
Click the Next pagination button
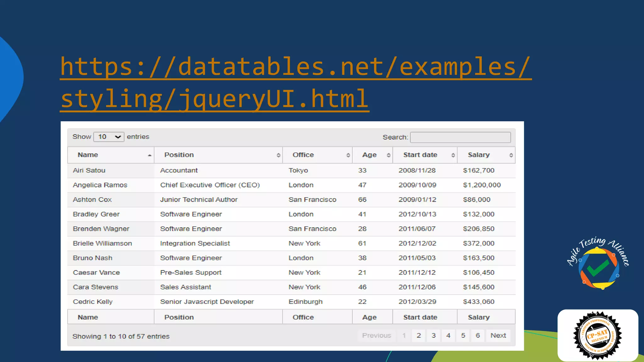tap(498, 336)
